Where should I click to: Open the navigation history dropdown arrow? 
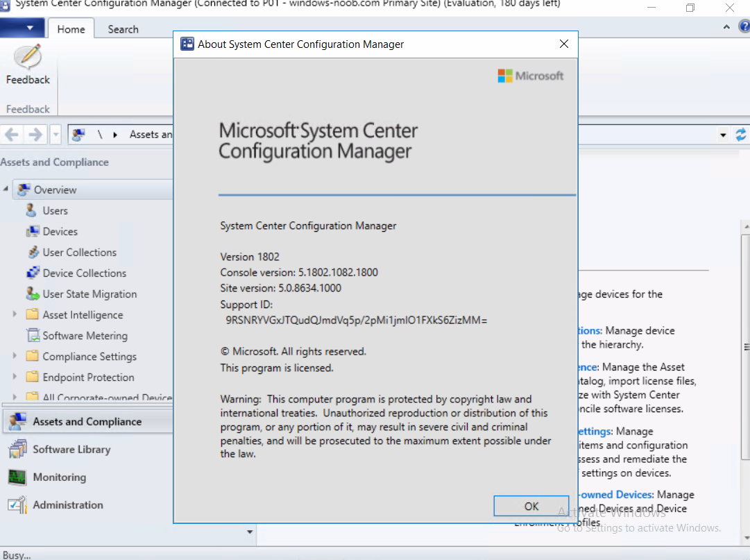point(56,135)
